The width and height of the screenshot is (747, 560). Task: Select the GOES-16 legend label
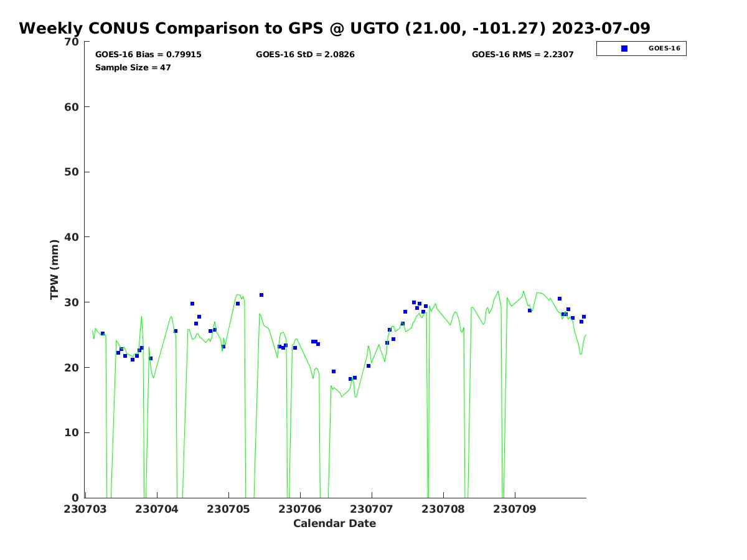point(664,49)
